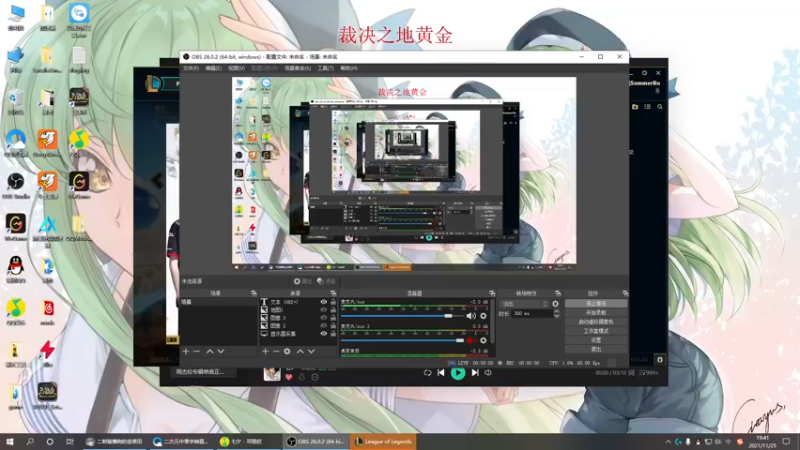
Task: Click the audio mixer vertical scrollbar
Action: (492, 321)
